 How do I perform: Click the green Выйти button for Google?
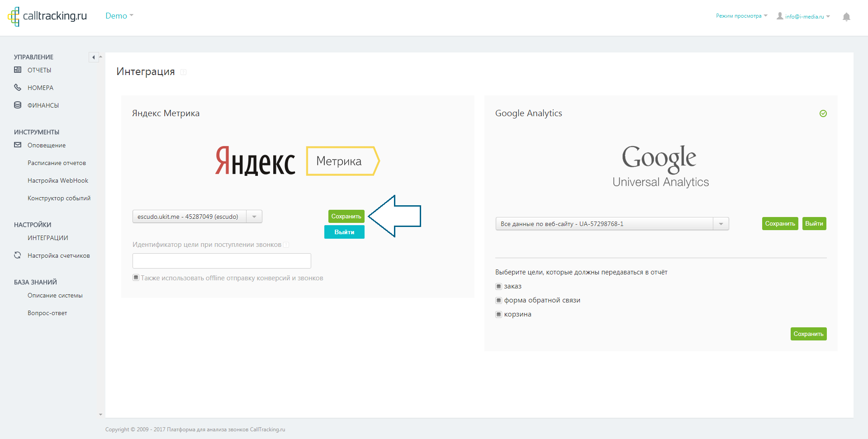pos(814,223)
